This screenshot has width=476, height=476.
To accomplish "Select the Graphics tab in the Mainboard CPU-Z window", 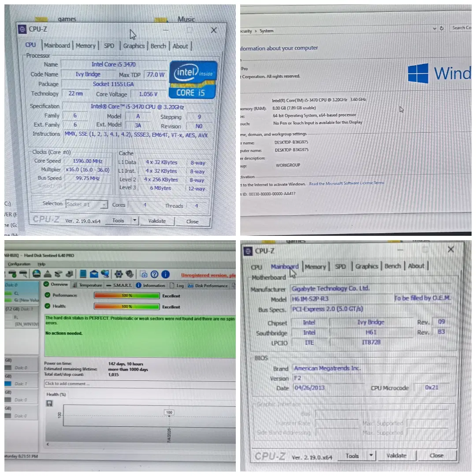I will pos(367,267).
